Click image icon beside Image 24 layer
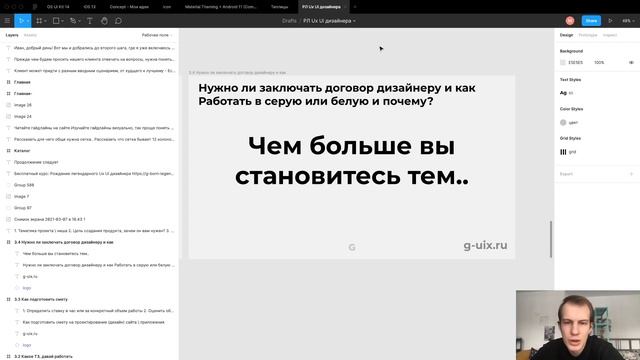This screenshot has width=640, height=360. click(x=8, y=116)
